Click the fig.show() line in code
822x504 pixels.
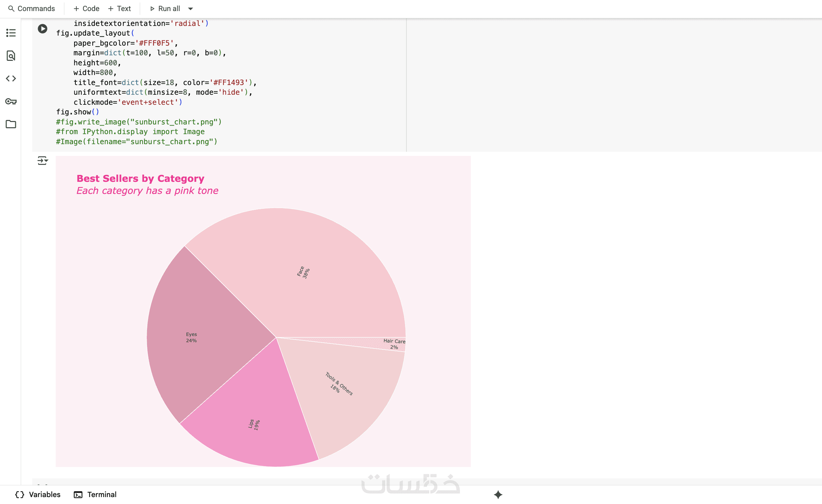coord(77,112)
